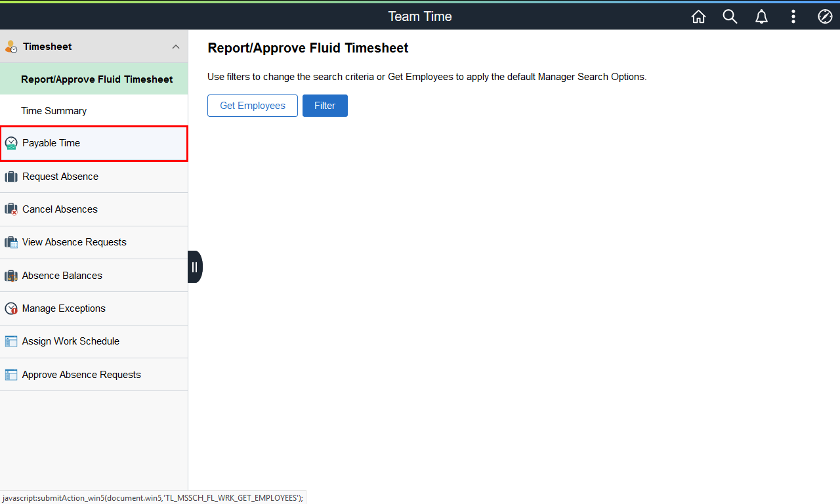Click the Home icon in header

coord(698,17)
